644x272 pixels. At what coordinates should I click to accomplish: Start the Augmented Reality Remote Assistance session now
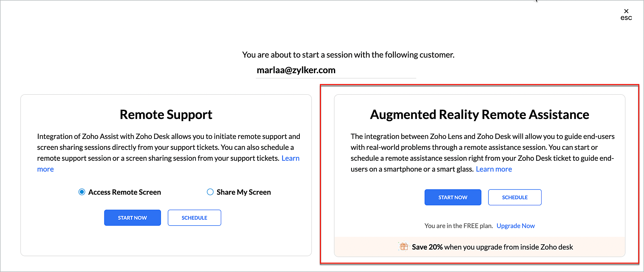pyautogui.click(x=453, y=197)
